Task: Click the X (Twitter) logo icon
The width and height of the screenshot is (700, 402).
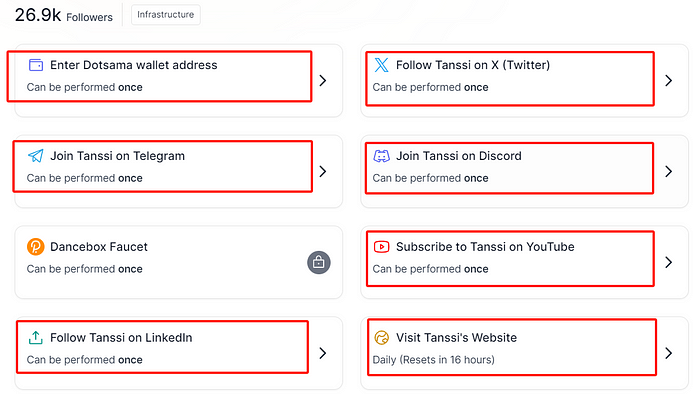Action: pos(381,65)
